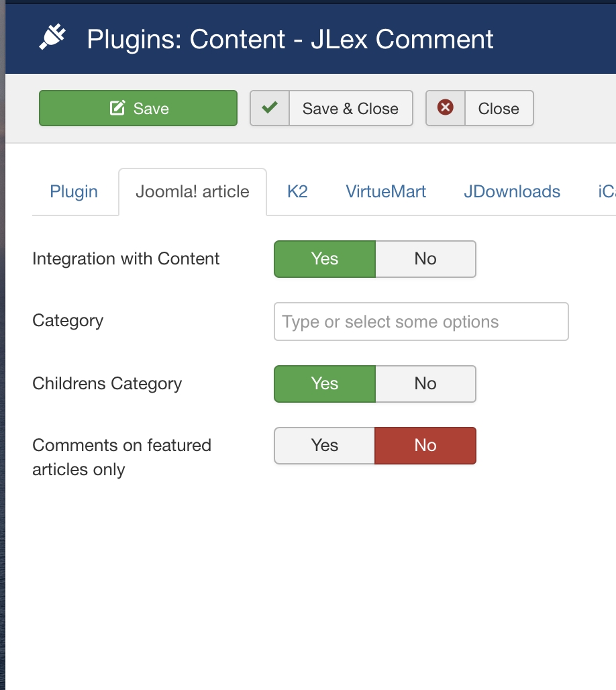616x690 pixels.
Task: Open the Category options selector
Action: (421, 322)
